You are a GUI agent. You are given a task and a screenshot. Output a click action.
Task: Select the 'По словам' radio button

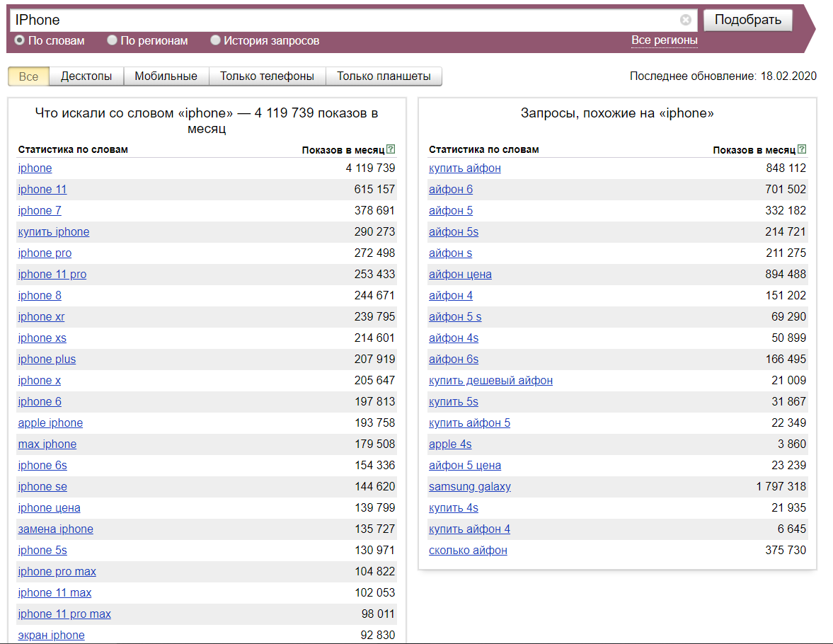pyautogui.click(x=20, y=40)
